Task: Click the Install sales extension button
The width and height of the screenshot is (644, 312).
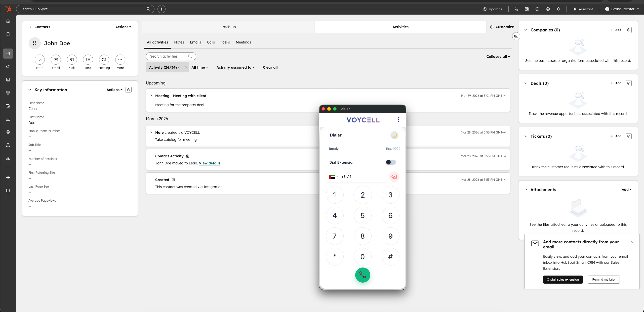Action: (x=563, y=280)
